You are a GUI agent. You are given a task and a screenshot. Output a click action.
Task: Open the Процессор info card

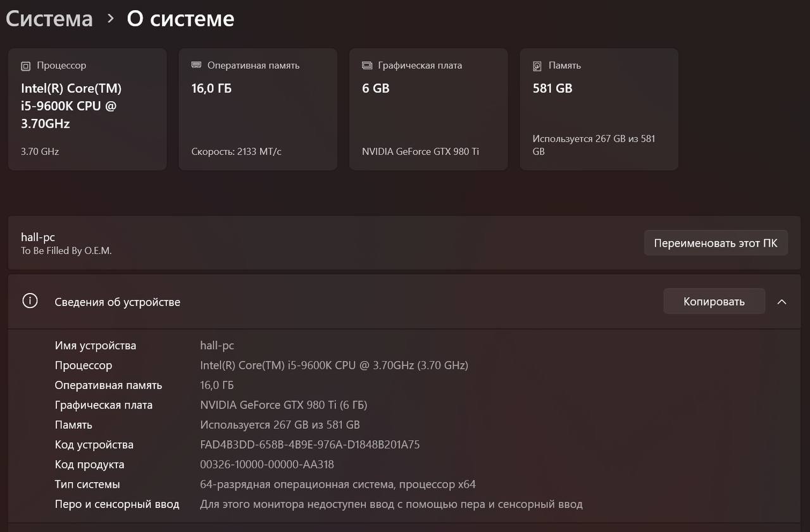[87, 109]
